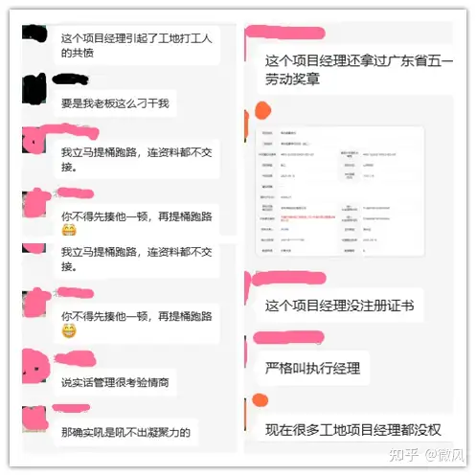Screen dimensions: 476x476
Task: Click the pink avatar beside 说实话管理很考验情商
Action: pos(35,366)
